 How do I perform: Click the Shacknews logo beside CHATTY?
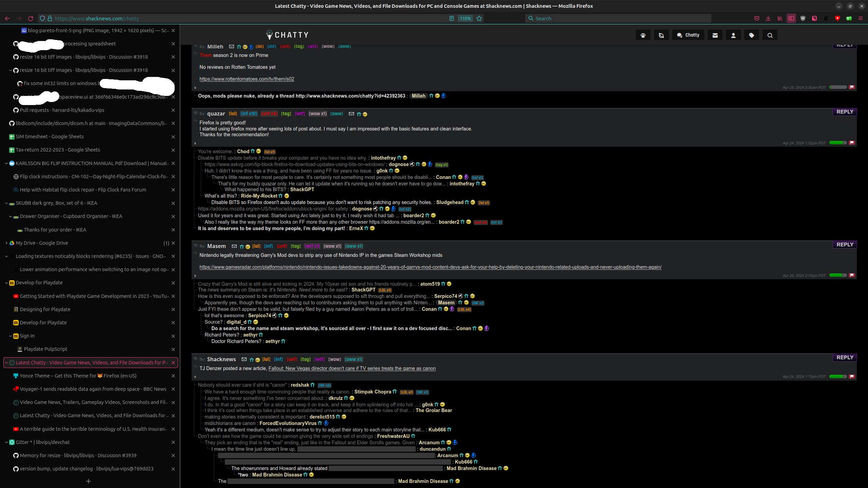[x=270, y=35]
